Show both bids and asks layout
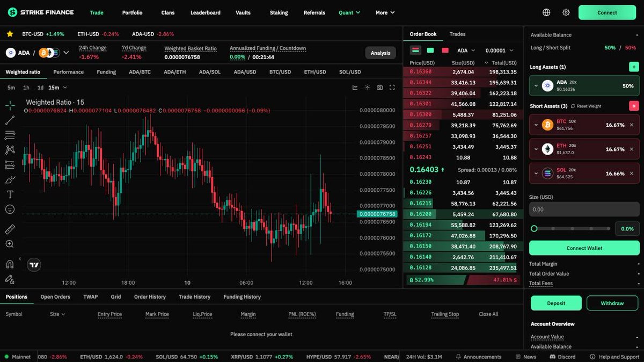 click(x=415, y=50)
